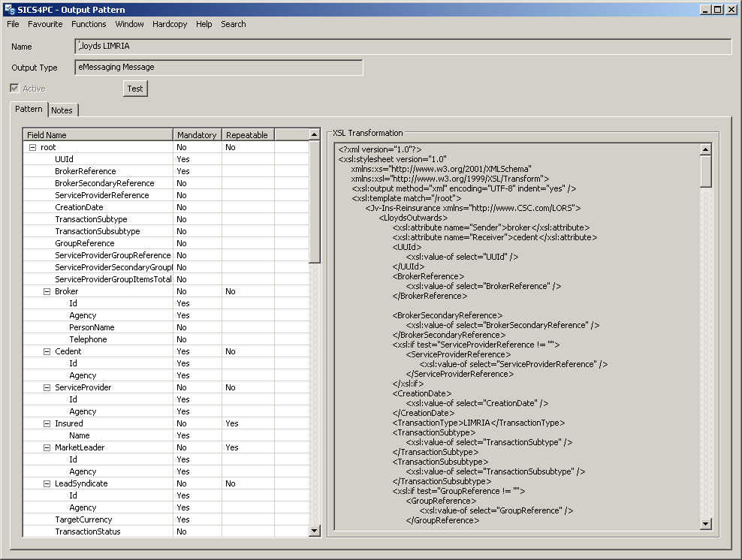Collapse the Insured tree node
This screenshot has width=742, height=560.
coord(47,423)
